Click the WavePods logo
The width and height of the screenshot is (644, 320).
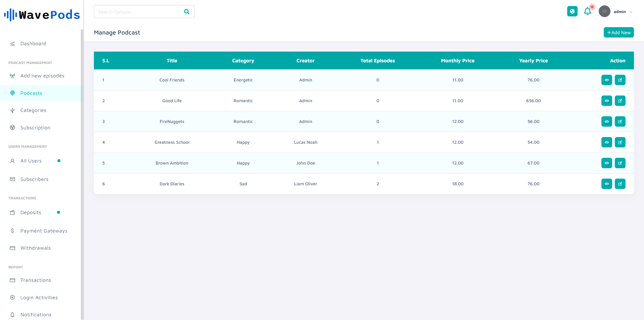(42, 15)
